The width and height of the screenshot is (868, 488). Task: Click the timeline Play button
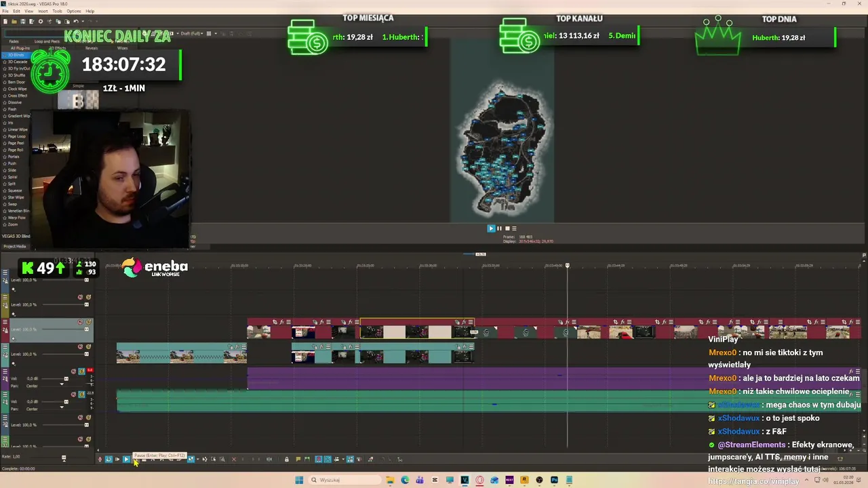(x=126, y=460)
